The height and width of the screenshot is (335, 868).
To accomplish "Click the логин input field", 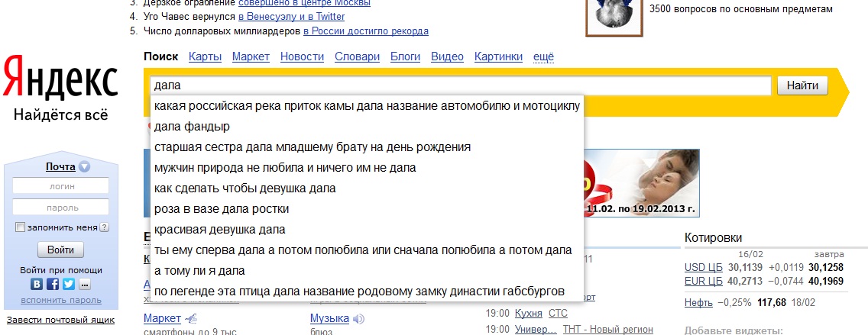I will click(x=60, y=186).
